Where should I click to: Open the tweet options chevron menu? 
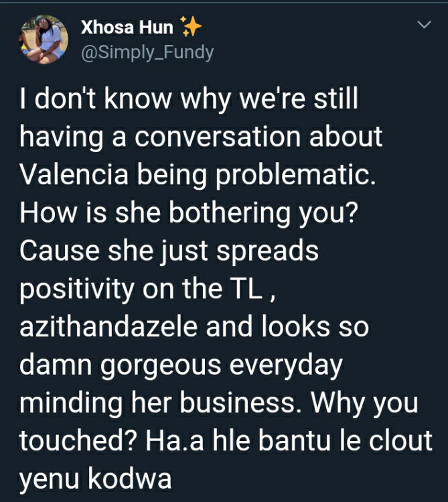(425, 25)
